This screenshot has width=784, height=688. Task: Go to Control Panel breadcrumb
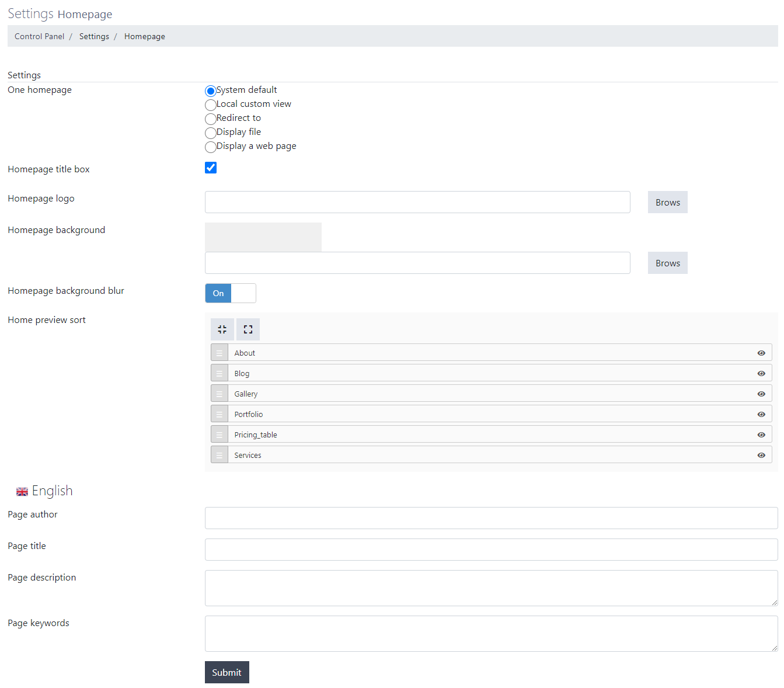40,36
